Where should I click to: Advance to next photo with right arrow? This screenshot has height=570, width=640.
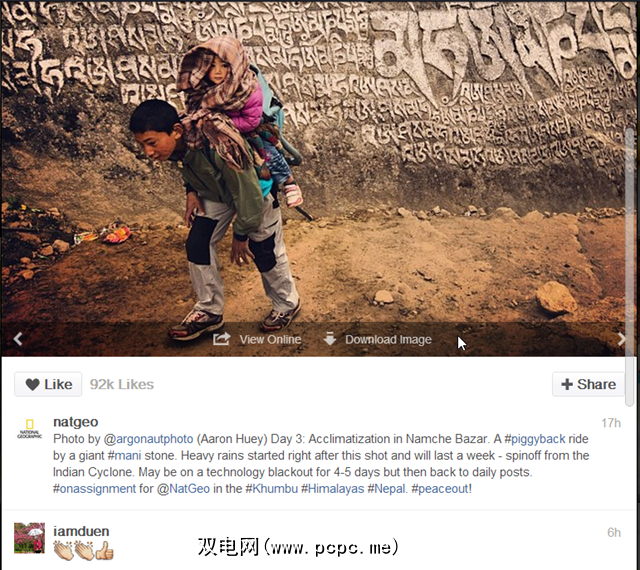coord(621,338)
